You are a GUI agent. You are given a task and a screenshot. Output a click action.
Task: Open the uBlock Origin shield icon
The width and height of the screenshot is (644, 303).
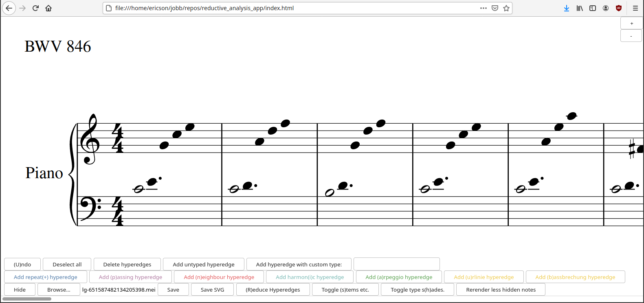point(619,8)
